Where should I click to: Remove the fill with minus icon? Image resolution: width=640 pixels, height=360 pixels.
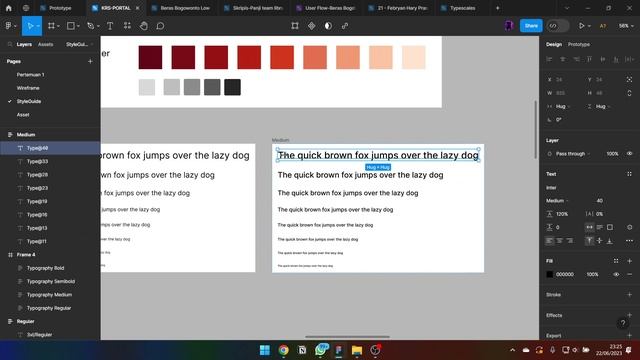(629, 274)
